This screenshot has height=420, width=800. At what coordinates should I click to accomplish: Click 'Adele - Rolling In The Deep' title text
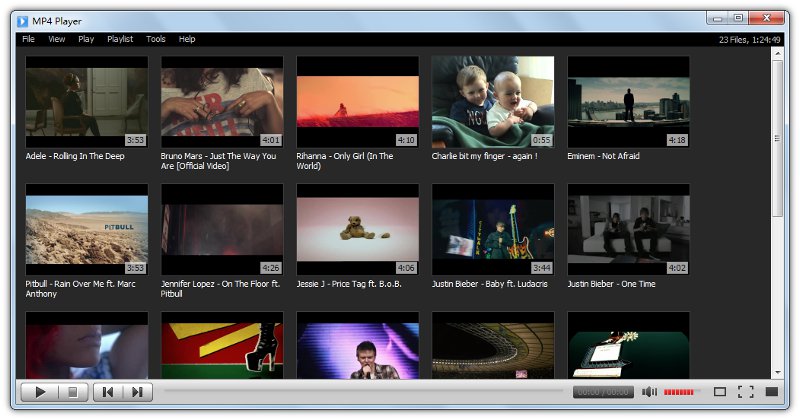pyautogui.click(x=75, y=156)
